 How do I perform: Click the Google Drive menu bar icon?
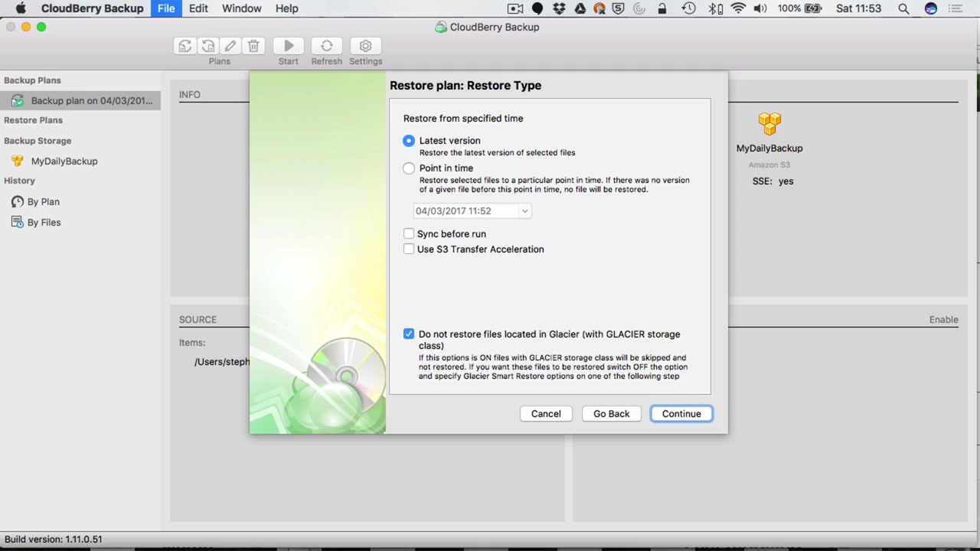tap(580, 8)
